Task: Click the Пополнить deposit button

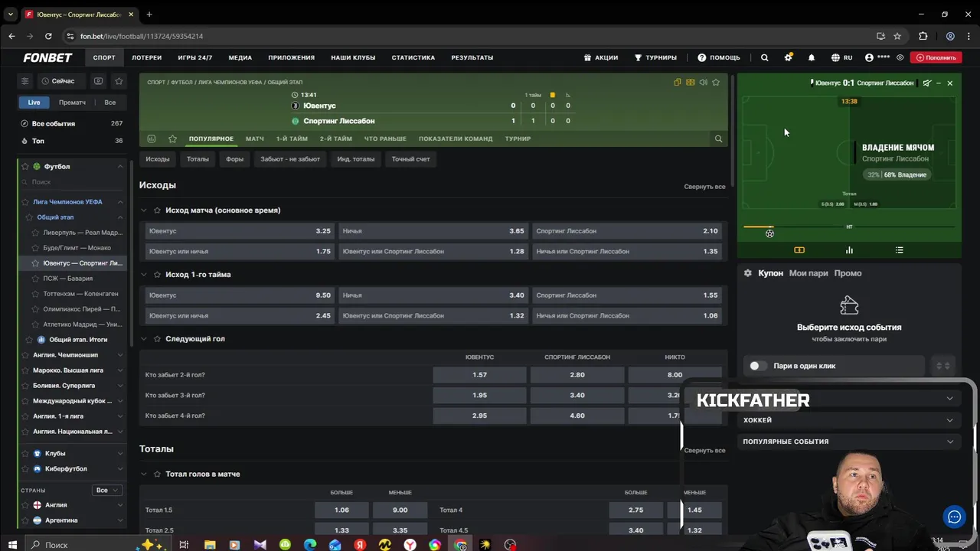Action: 936,57
